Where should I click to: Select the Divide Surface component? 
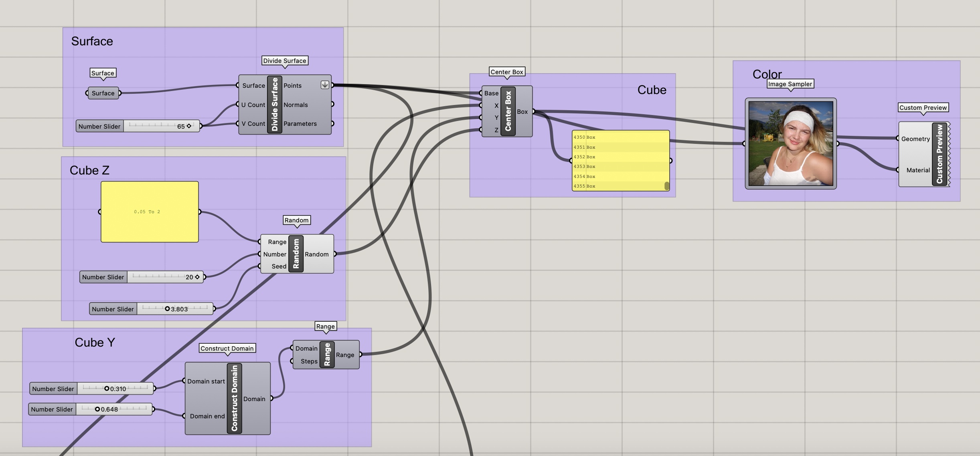[x=275, y=104]
